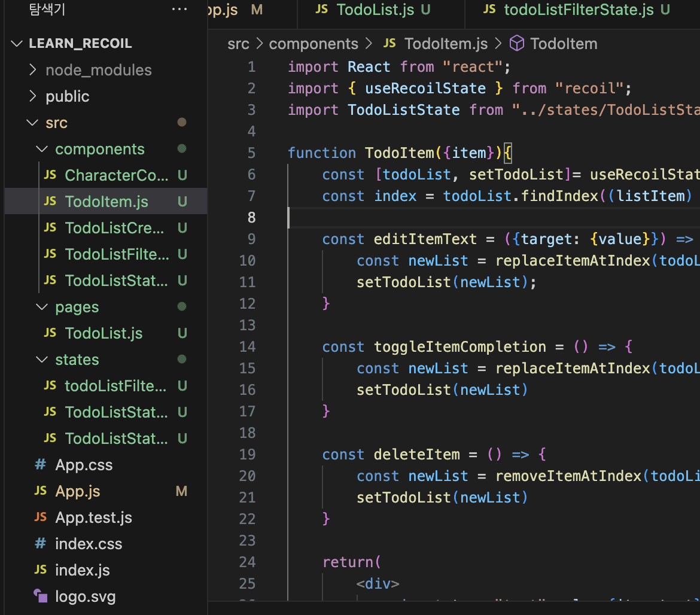The image size is (700, 615).
Task: Open the src breadcrumb segment
Action: tap(238, 44)
